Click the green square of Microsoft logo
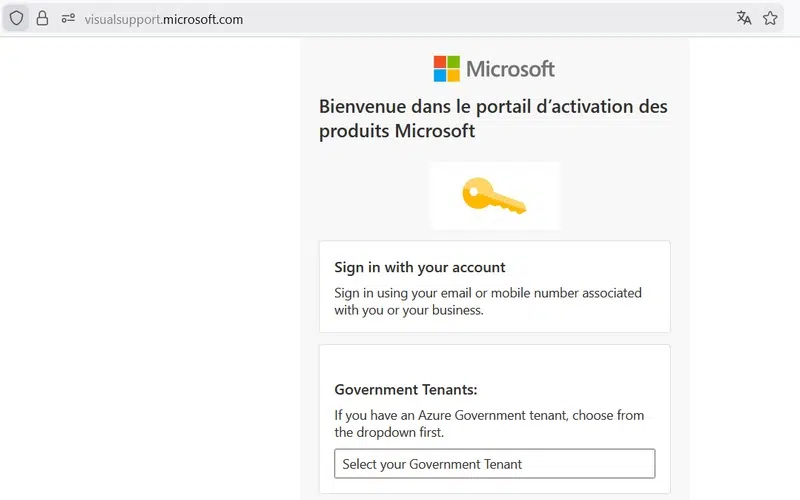Image resolution: width=800 pixels, height=500 pixels. point(453,61)
